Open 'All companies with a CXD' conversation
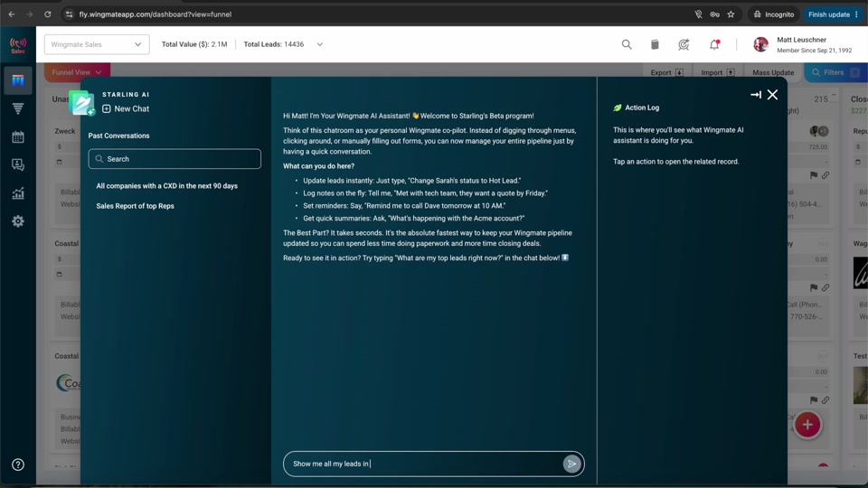 166,186
